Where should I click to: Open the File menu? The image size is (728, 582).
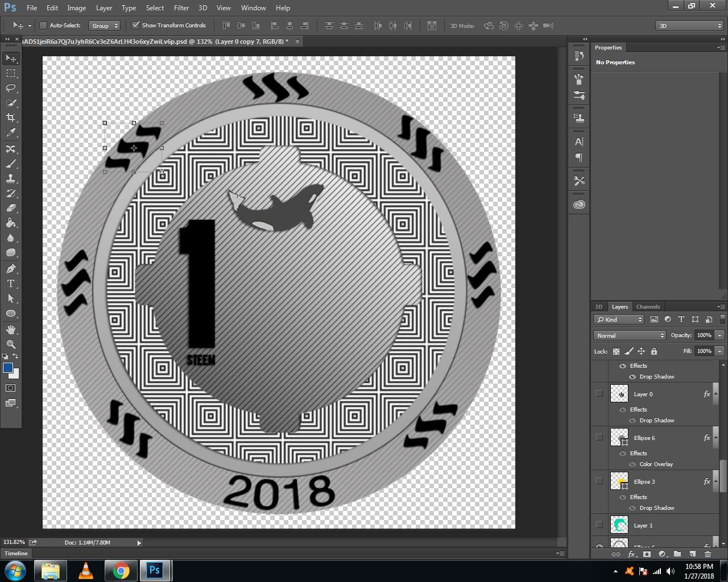coord(32,8)
